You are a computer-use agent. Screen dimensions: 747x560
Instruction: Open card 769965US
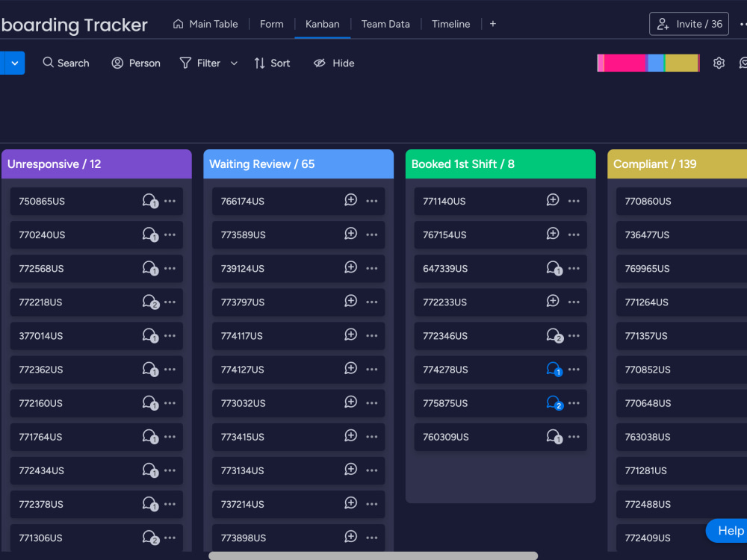pyautogui.click(x=682, y=269)
